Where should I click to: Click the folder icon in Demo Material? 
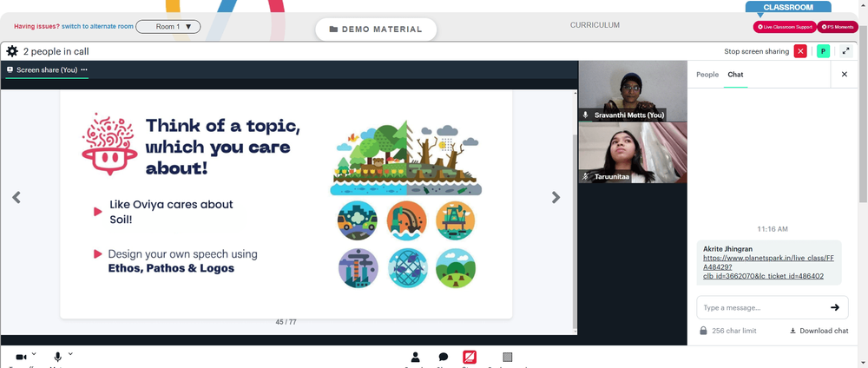(x=333, y=30)
